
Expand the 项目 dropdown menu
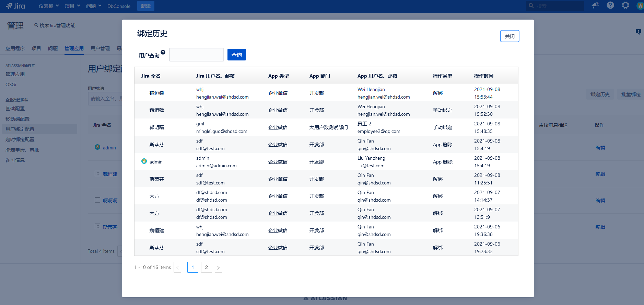pos(72,6)
